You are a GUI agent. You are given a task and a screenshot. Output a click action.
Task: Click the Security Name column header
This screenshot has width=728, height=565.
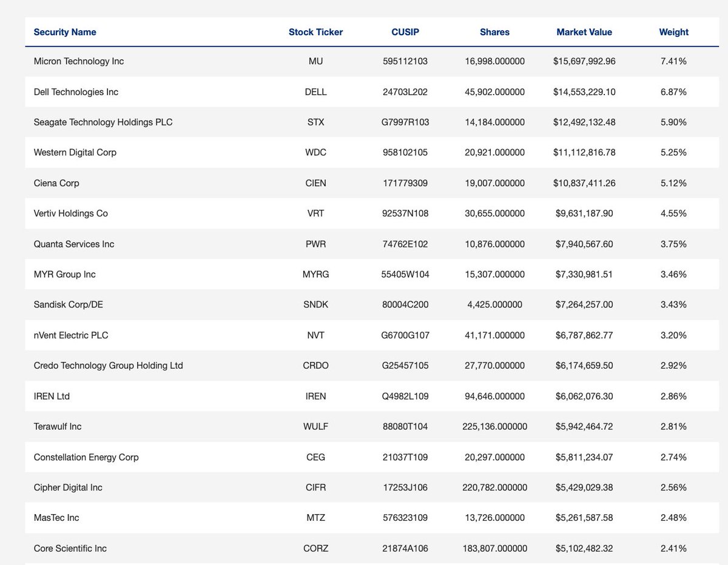(65, 32)
